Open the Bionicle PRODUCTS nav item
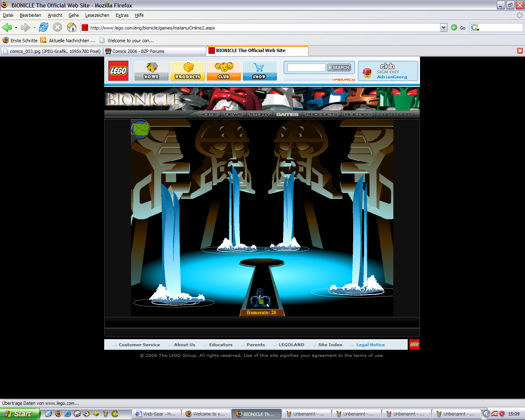Image resolution: width=525 pixels, height=420 pixels. click(x=322, y=114)
